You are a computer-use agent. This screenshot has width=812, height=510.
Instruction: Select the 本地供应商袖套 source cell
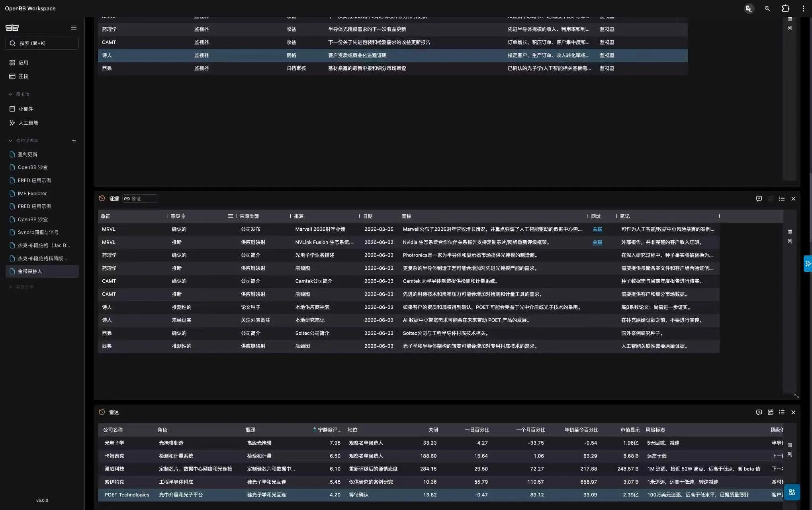[312, 307]
